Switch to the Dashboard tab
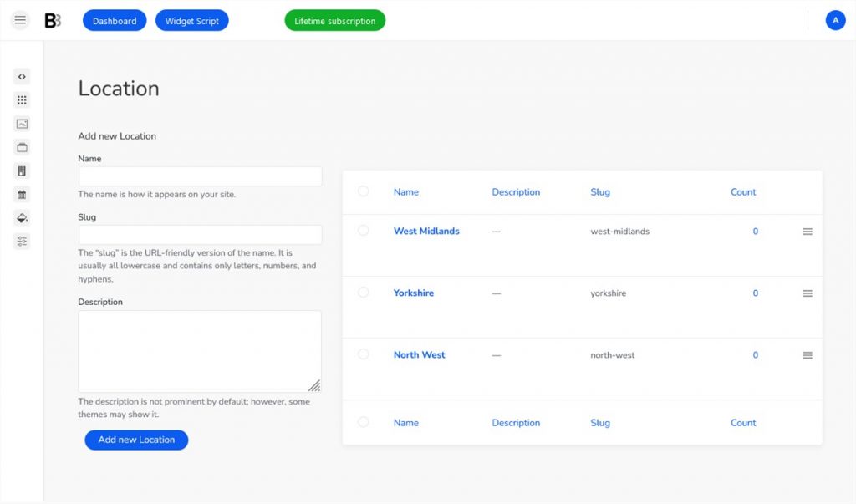Viewport: 856px width, 504px height. (114, 20)
